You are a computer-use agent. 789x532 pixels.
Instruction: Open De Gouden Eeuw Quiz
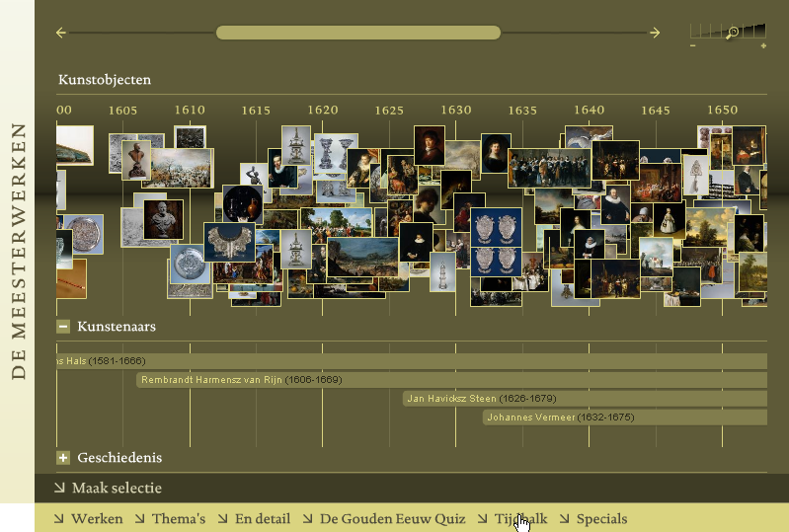(384, 518)
